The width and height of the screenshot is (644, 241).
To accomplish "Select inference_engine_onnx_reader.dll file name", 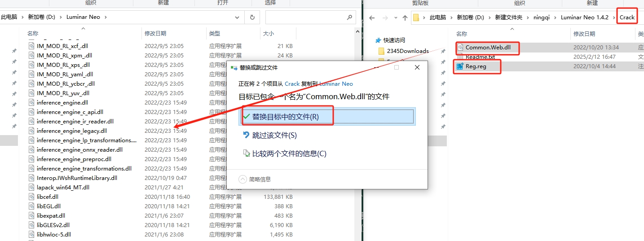I will [x=79, y=149].
